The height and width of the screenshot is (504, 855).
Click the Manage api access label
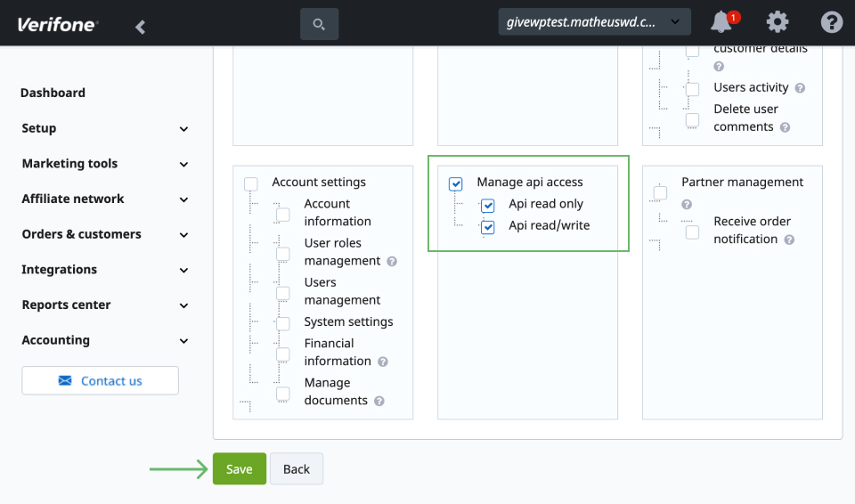point(530,183)
